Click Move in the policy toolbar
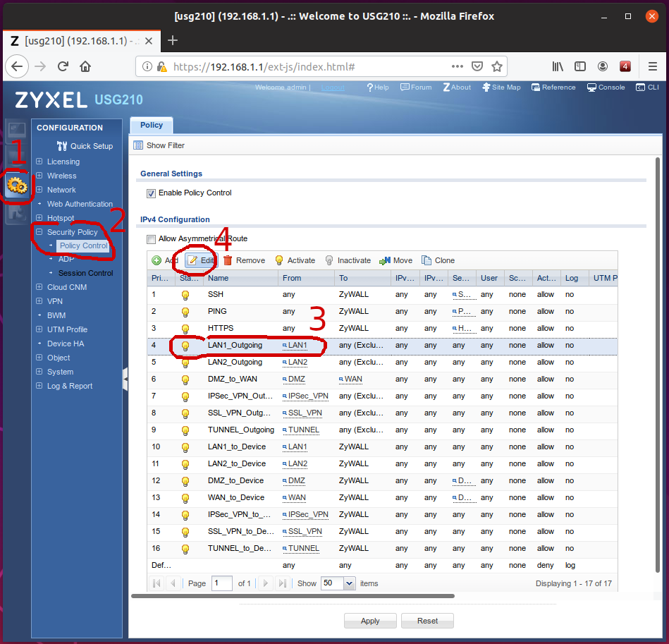The height and width of the screenshot is (644, 669). click(396, 260)
